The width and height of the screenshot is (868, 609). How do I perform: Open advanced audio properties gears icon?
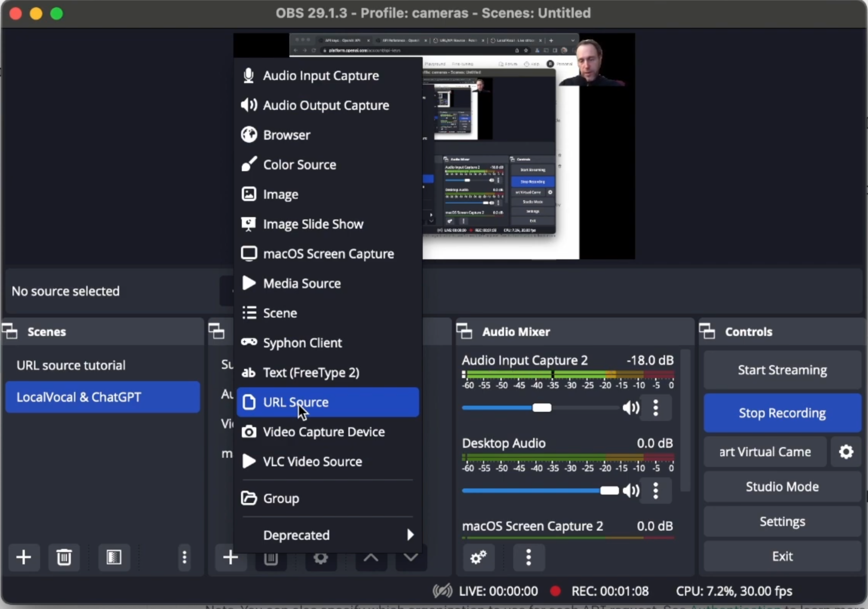click(478, 557)
